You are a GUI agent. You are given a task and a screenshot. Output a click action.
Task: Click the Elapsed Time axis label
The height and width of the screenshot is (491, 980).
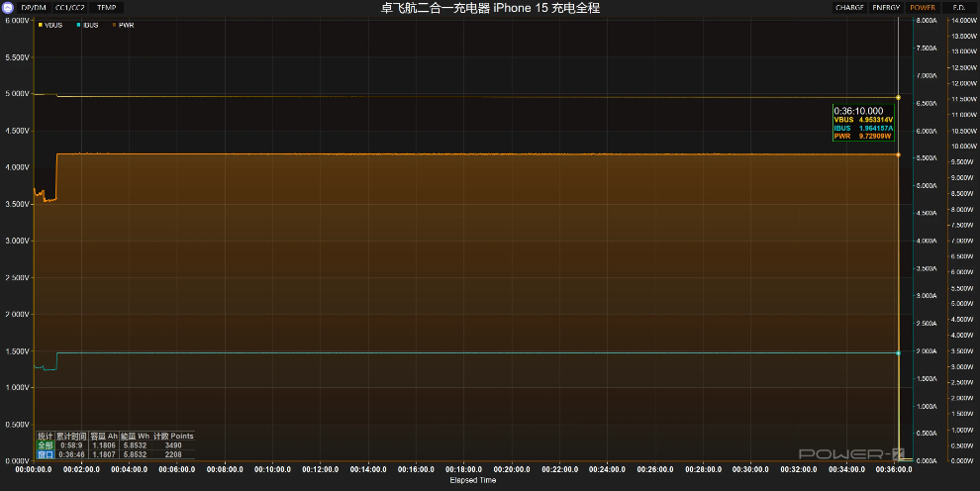pos(473,480)
